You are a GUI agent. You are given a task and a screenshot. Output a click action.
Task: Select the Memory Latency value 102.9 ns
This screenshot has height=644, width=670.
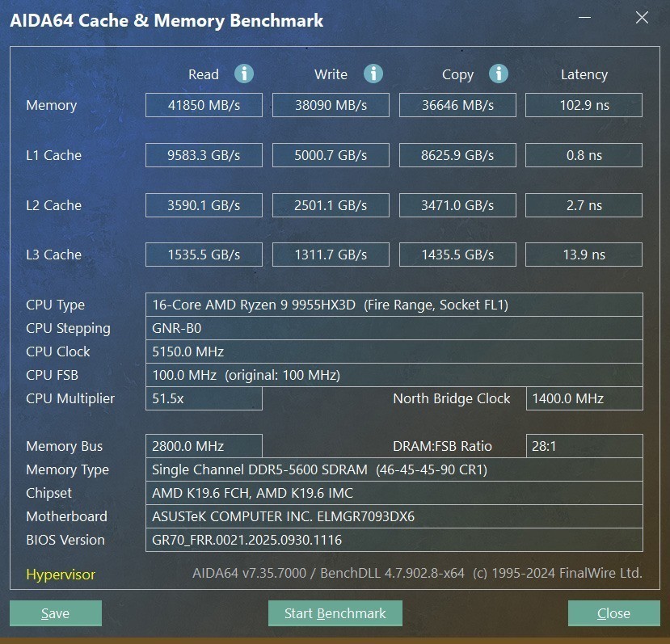click(584, 104)
